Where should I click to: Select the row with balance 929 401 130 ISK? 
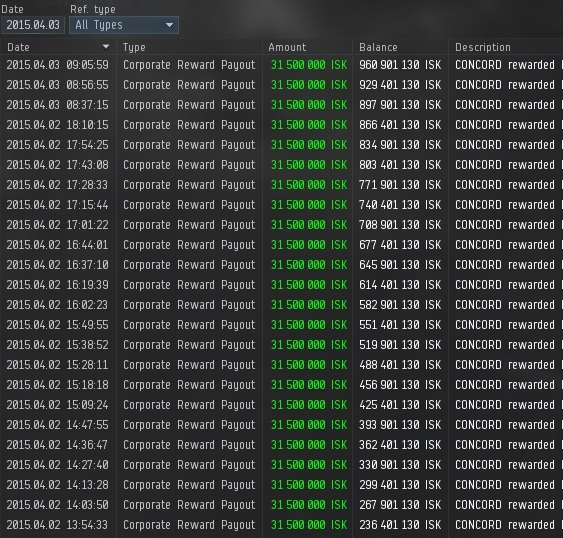[282, 85]
